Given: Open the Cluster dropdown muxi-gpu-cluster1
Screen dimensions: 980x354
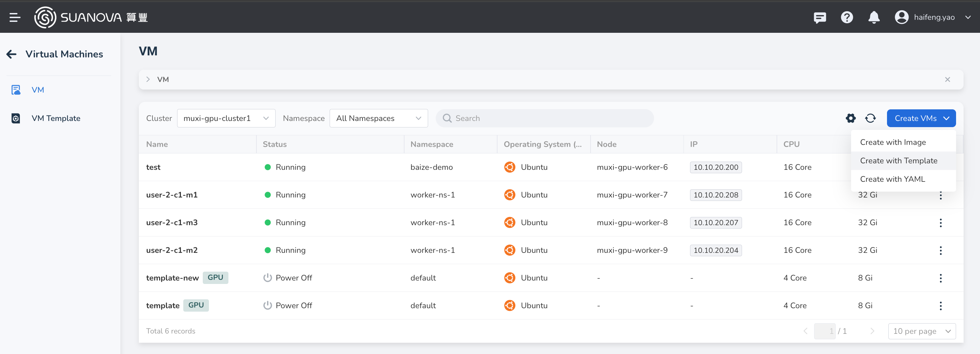Looking at the screenshot, I should point(226,118).
